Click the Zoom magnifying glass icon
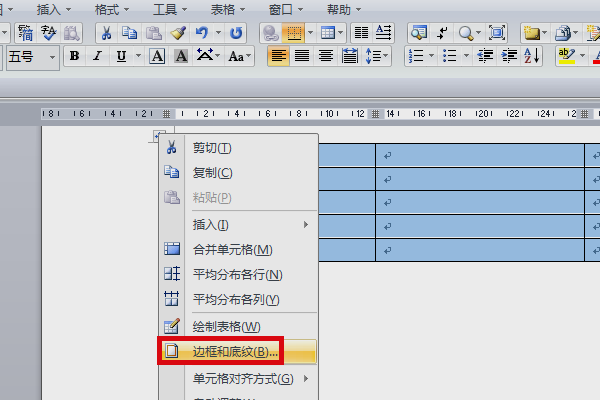The height and width of the screenshot is (400, 600). click(466, 33)
